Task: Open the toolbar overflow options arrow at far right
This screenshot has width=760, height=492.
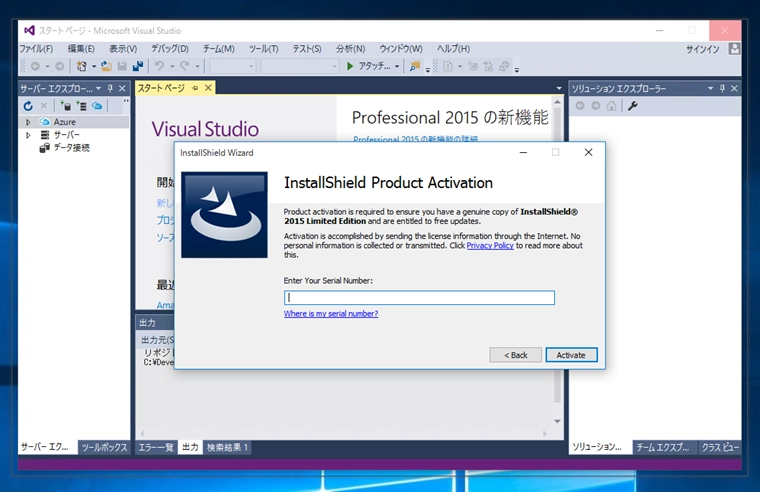Action: point(517,69)
